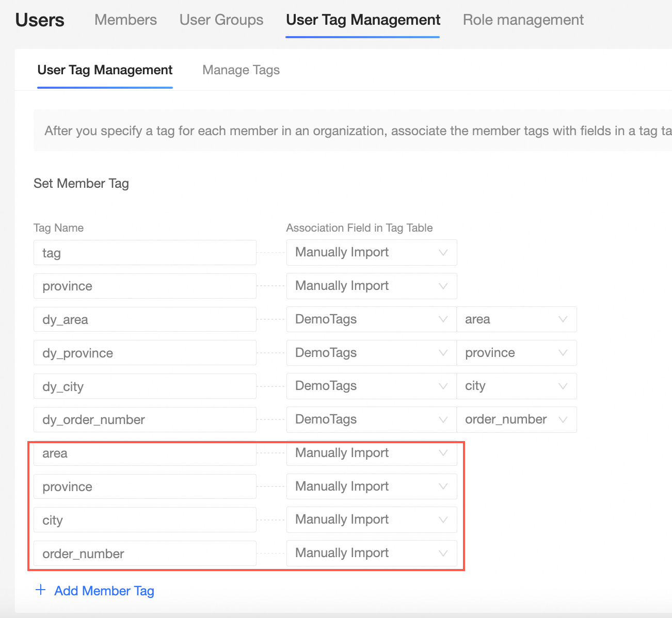Focus the order_number tag name input
Viewport: 672px width, 618px height.
[145, 554]
